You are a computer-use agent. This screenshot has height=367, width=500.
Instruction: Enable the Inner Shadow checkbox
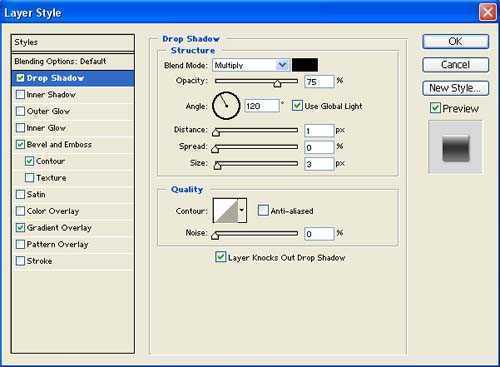click(x=20, y=95)
